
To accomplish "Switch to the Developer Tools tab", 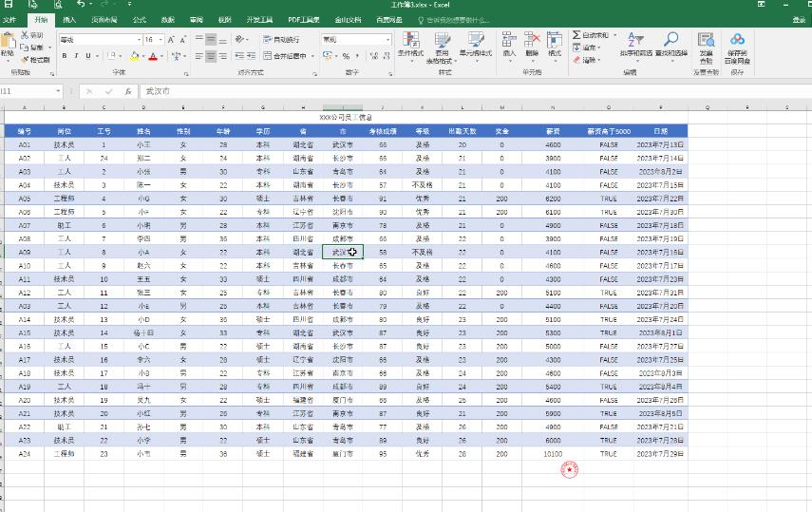I will pyautogui.click(x=259, y=20).
